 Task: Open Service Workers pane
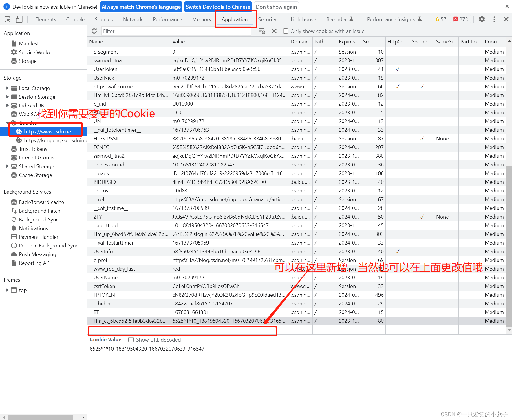(x=37, y=52)
